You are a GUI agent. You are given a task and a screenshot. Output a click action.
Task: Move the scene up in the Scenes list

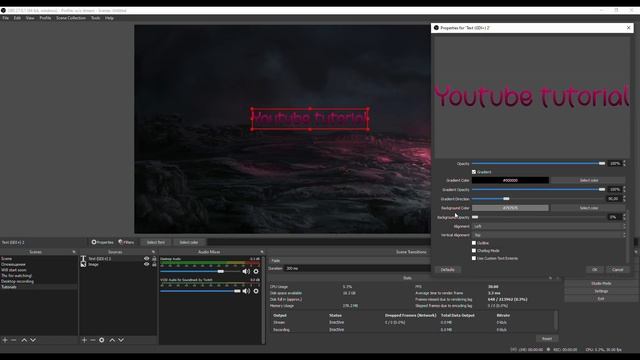24,340
